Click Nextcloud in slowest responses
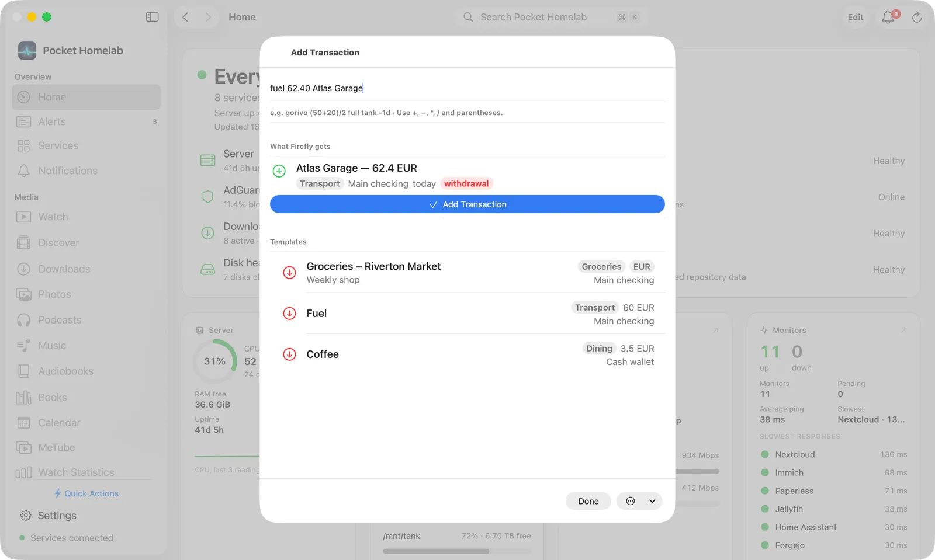The image size is (935, 560). pos(834,454)
